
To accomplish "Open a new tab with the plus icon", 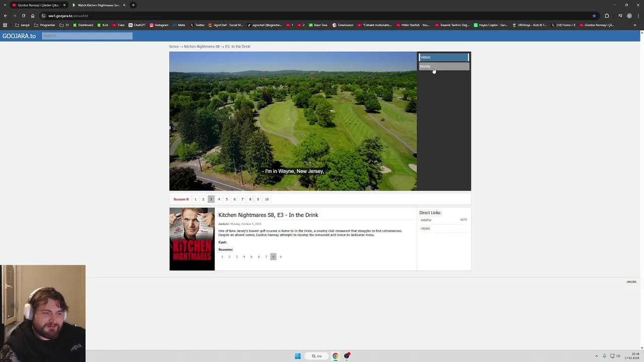I will 133,5.
